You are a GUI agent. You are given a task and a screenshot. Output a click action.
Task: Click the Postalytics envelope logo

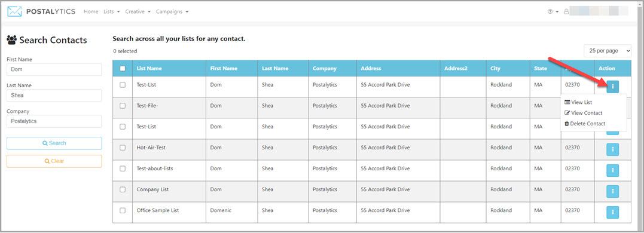pyautogui.click(x=14, y=11)
